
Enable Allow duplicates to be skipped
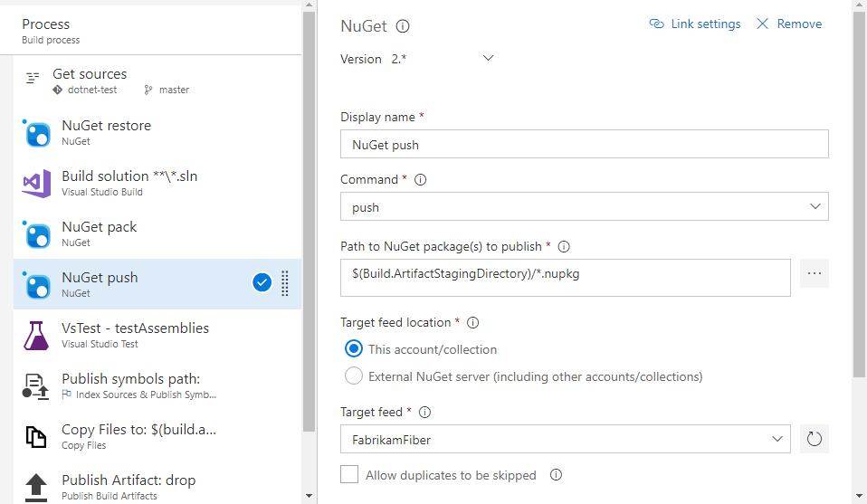coord(349,474)
